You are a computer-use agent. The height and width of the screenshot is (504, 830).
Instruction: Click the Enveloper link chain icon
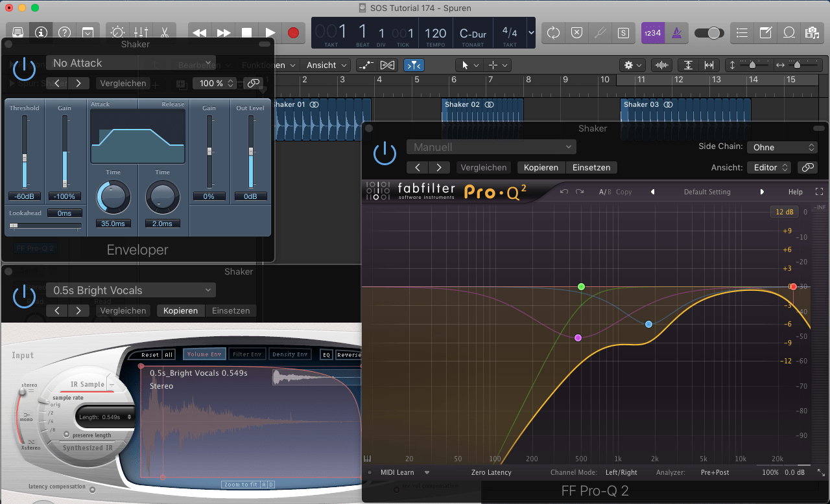coord(253,84)
